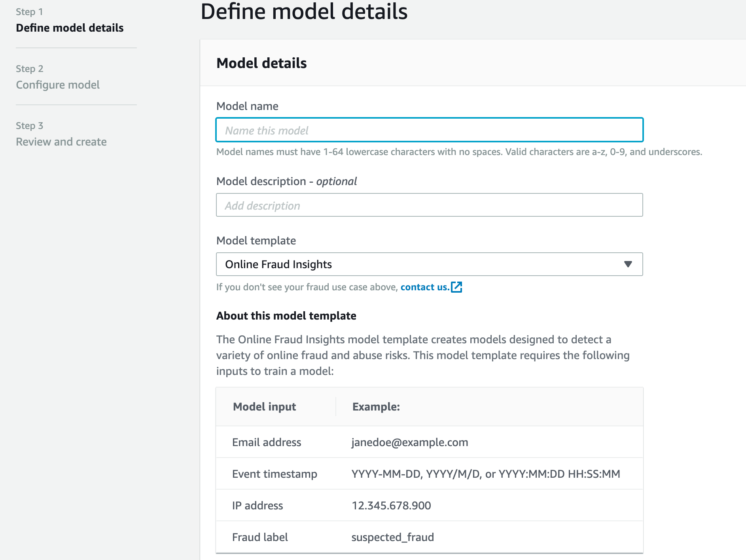The image size is (746, 560).
Task: Follow the contact us link
Action: [x=425, y=287]
